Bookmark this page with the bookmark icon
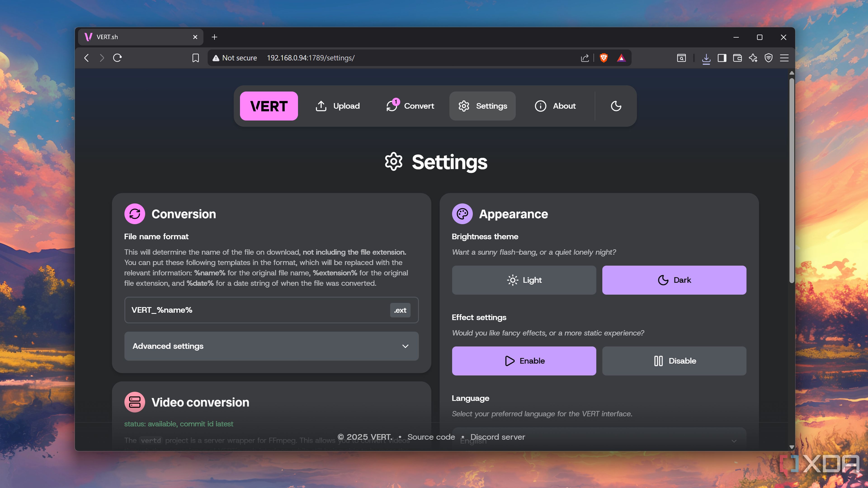Image resolution: width=868 pixels, height=488 pixels. coord(196,58)
